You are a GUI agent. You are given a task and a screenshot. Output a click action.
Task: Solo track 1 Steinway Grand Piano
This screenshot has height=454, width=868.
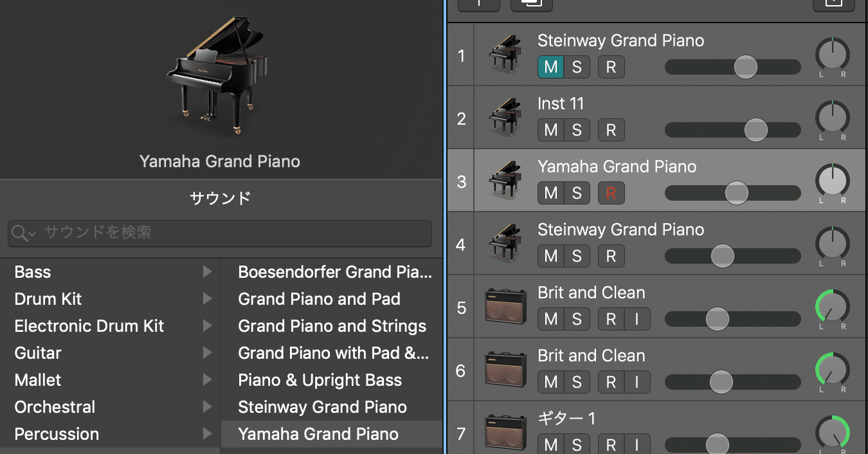tap(577, 67)
